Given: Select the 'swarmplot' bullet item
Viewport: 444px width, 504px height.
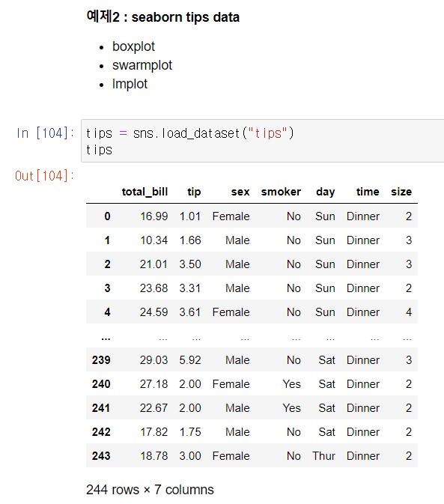Looking at the screenshot, I should [142, 65].
